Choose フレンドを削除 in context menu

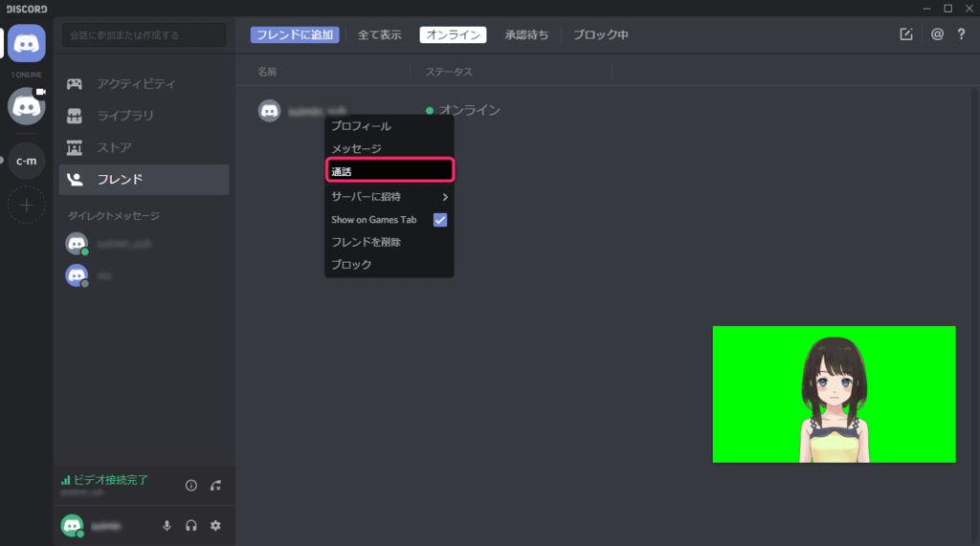tap(389, 242)
